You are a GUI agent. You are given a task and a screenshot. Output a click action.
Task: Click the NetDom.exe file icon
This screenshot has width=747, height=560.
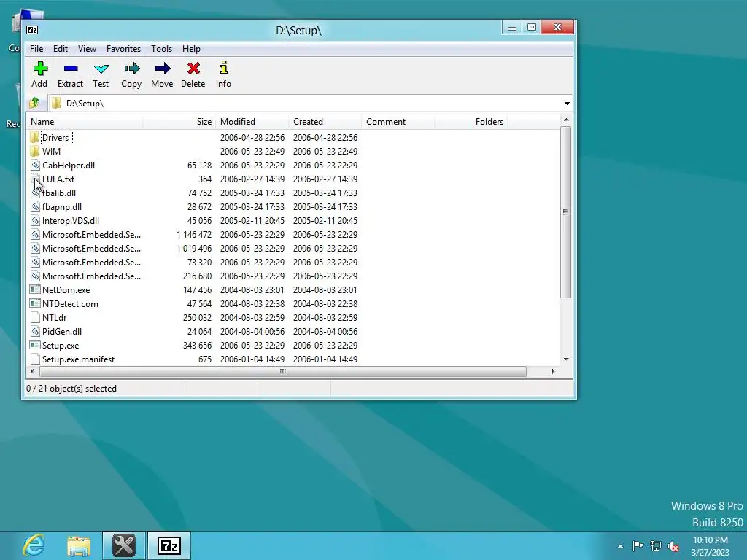pos(35,289)
